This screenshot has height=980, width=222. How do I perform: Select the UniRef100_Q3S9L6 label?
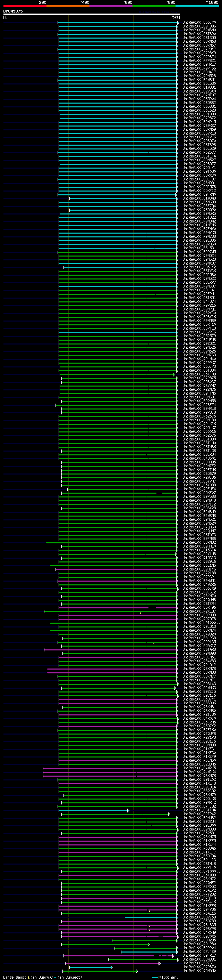click(x=199, y=561)
